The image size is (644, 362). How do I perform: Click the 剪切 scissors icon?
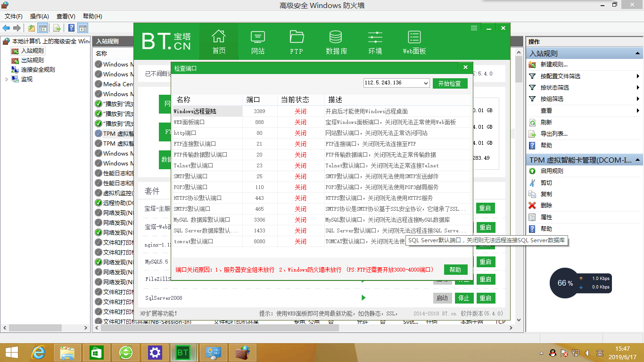[532, 182]
